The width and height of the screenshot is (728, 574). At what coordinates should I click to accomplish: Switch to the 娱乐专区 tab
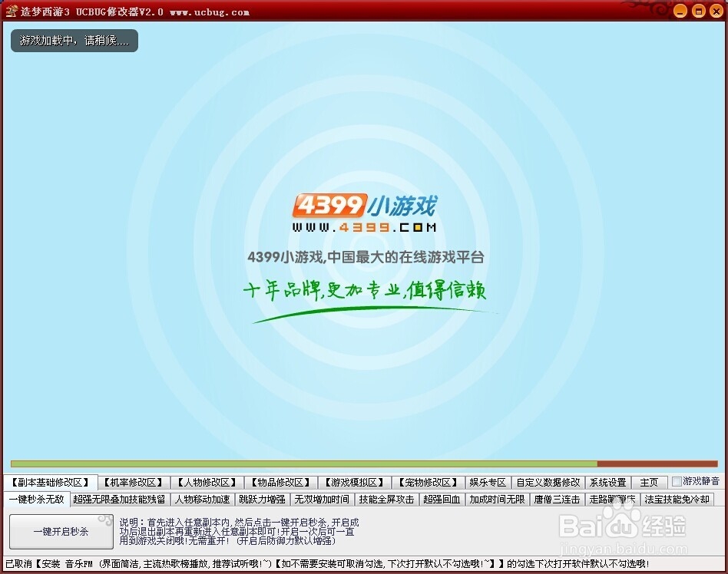point(488,483)
